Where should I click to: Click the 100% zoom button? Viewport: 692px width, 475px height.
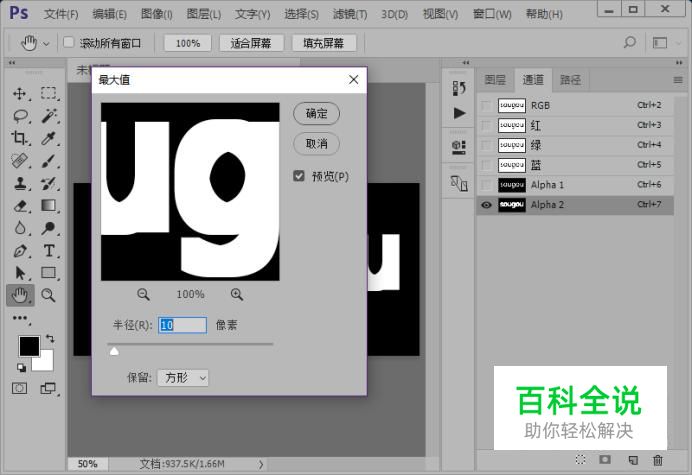coord(188,43)
